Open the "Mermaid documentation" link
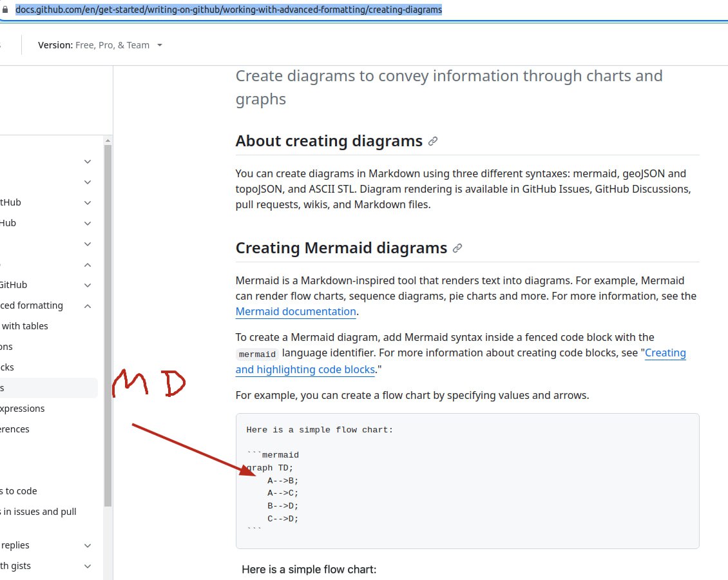 (x=296, y=312)
